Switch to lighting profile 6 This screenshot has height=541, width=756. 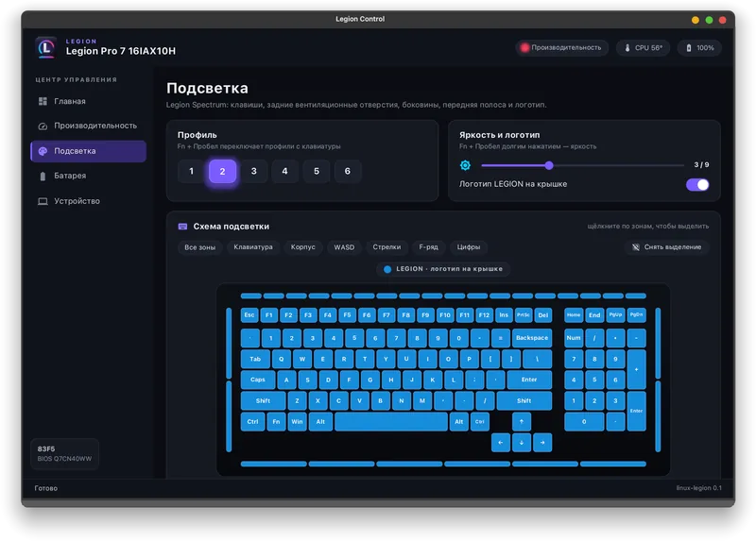coord(347,171)
